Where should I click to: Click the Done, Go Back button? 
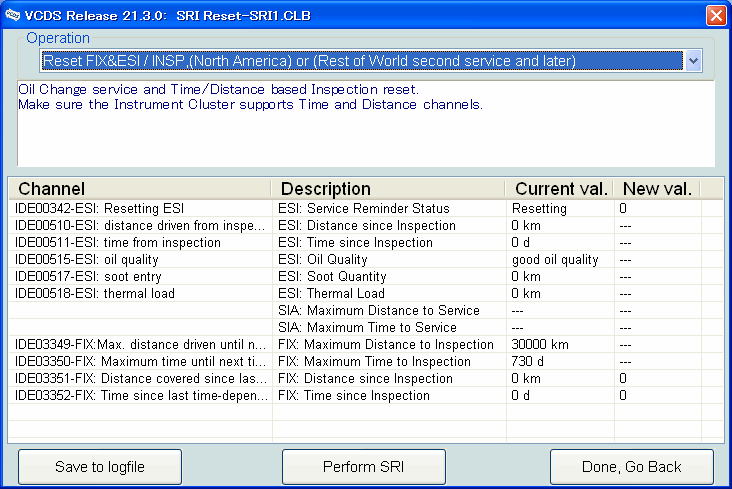[x=632, y=467]
